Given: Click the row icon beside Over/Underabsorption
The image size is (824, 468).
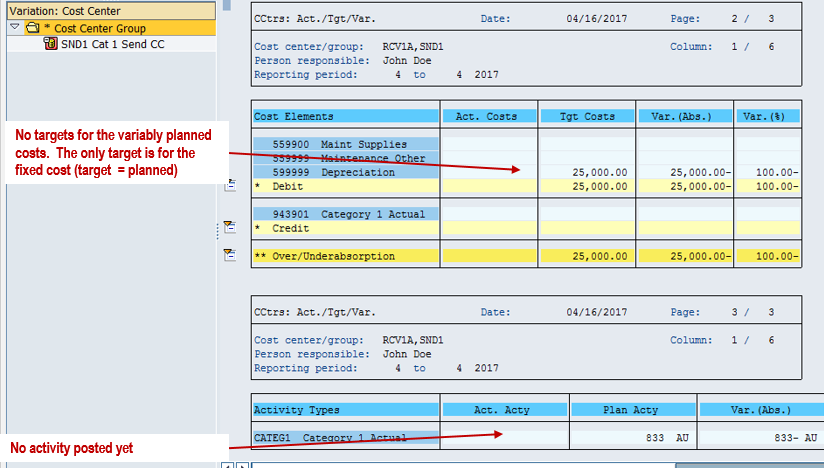Looking at the screenshot, I should (229, 255).
